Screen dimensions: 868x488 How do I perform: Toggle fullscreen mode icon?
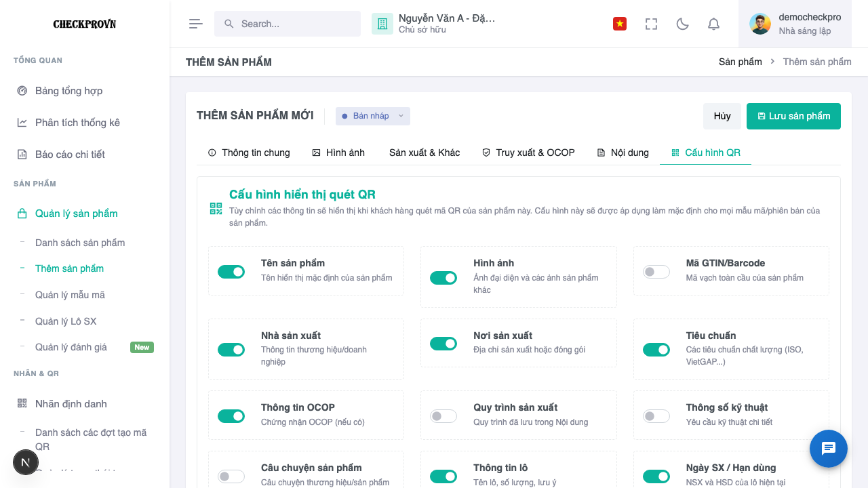pyautogui.click(x=651, y=24)
